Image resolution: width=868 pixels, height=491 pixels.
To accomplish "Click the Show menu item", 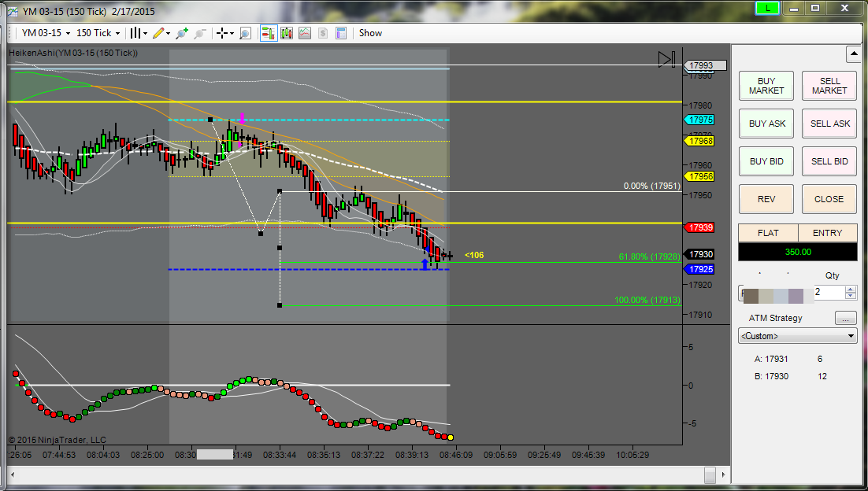I will (x=370, y=33).
